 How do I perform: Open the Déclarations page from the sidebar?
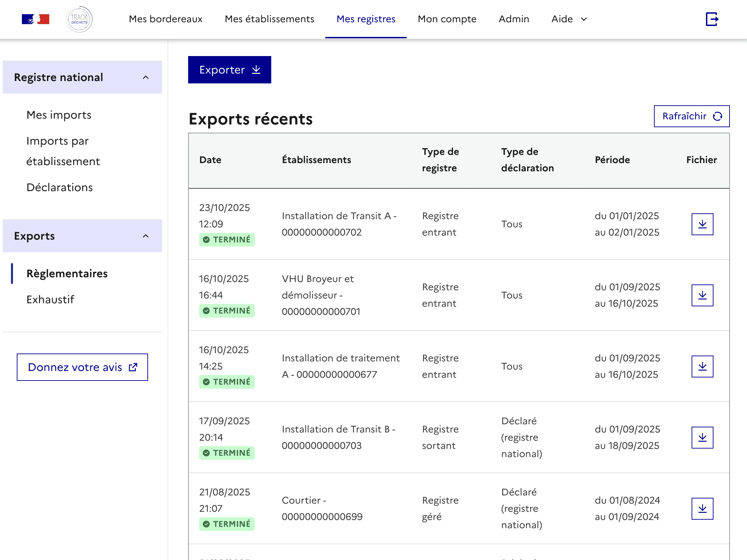click(x=60, y=187)
